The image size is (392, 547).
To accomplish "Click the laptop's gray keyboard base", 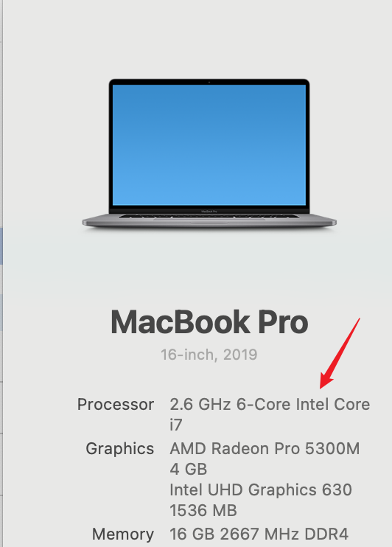I will tap(209, 220).
